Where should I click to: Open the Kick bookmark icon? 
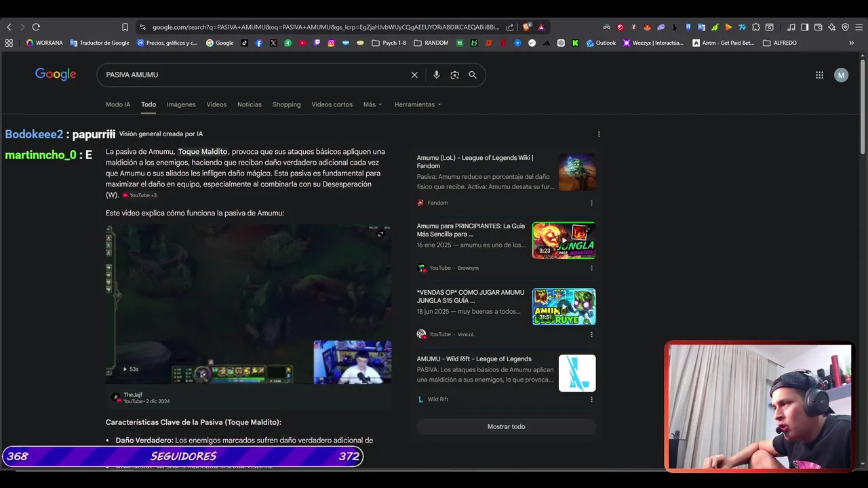(x=575, y=43)
